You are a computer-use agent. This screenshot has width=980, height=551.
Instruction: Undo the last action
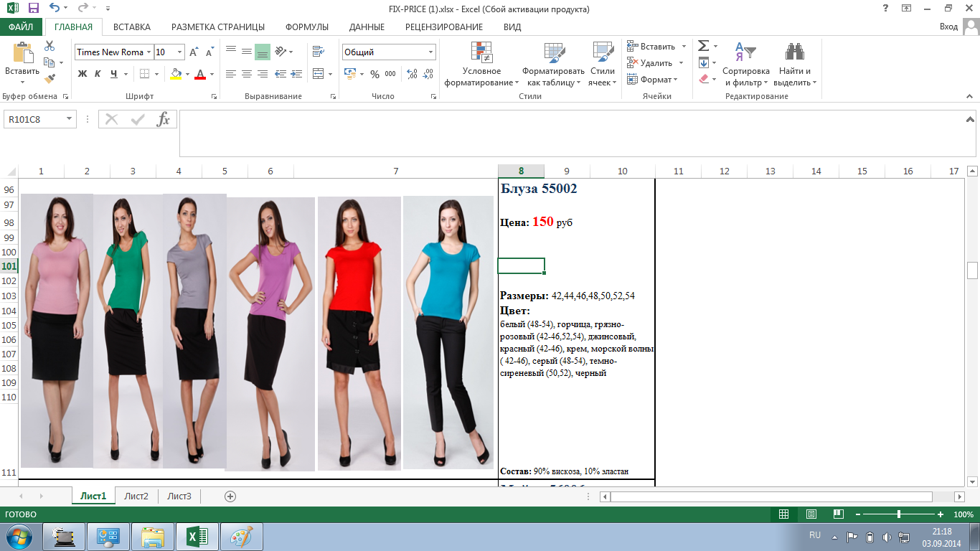click(x=55, y=9)
